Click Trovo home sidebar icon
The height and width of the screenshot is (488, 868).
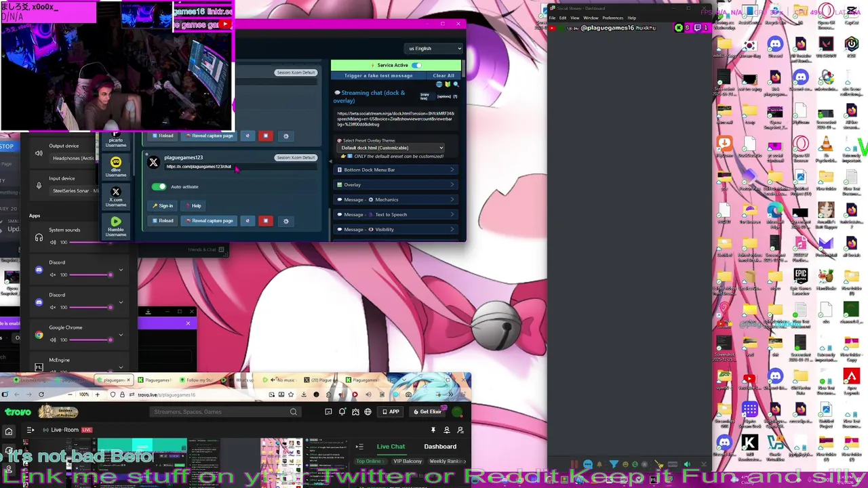[9, 431]
